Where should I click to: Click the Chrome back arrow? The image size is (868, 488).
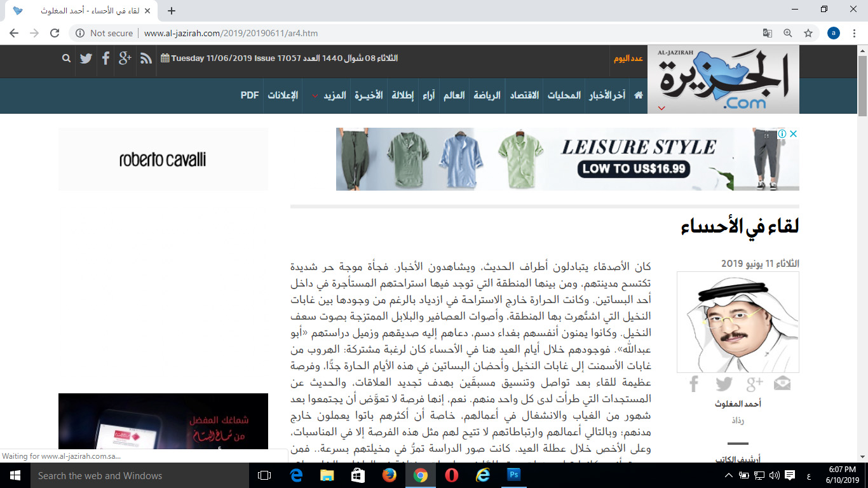pyautogui.click(x=14, y=33)
